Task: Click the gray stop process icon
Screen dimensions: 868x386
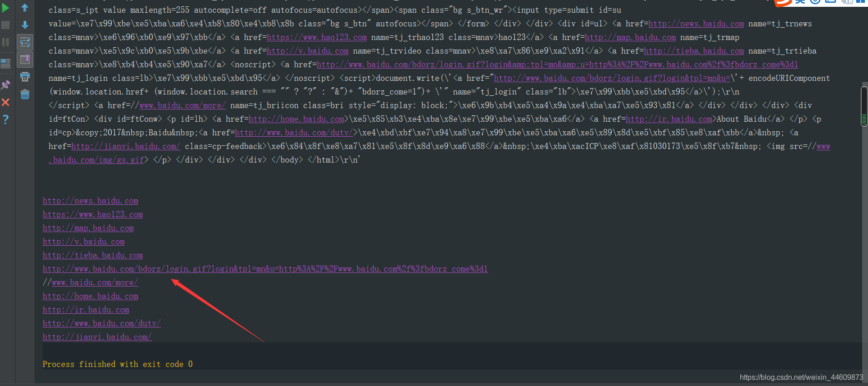Action: tap(5, 25)
